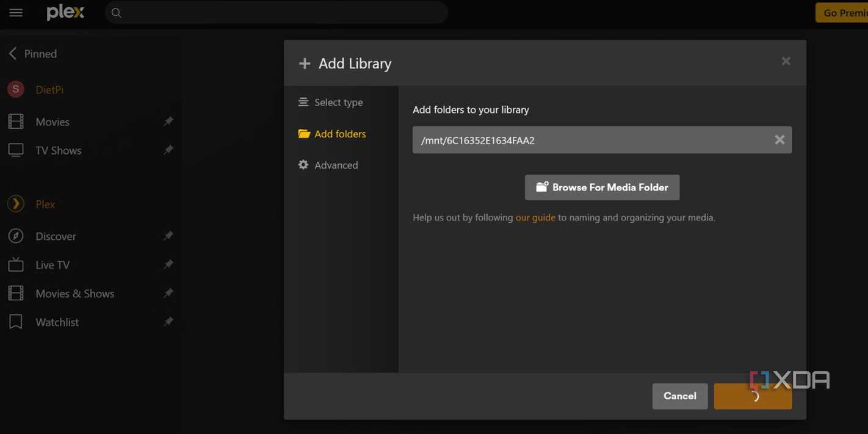Viewport: 868px width, 434px height.
Task: Open Discover in the sidebar
Action: point(56,236)
